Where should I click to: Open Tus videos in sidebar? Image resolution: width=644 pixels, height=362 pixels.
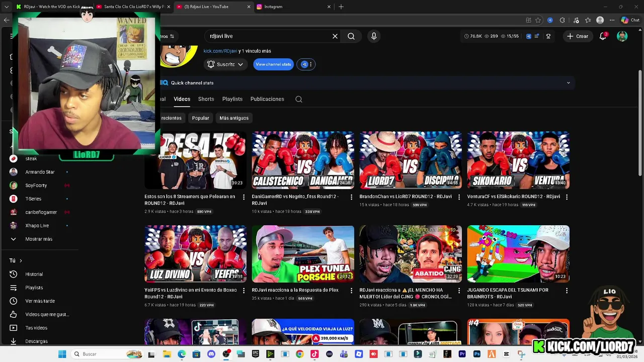(36, 328)
